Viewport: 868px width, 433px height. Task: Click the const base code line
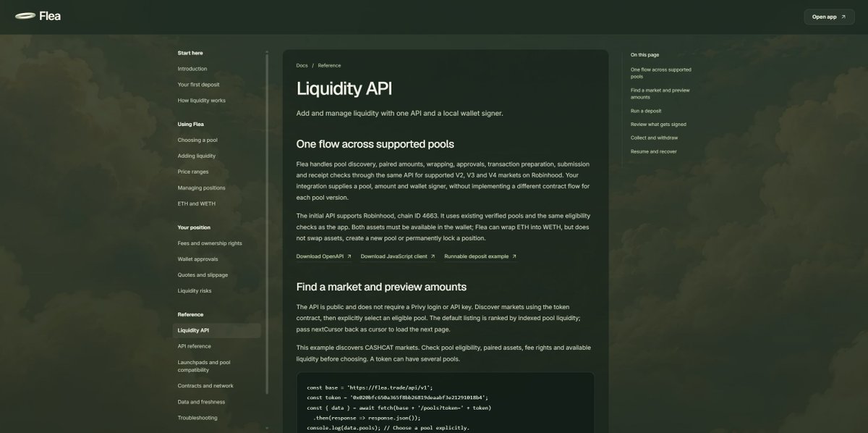coord(370,387)
